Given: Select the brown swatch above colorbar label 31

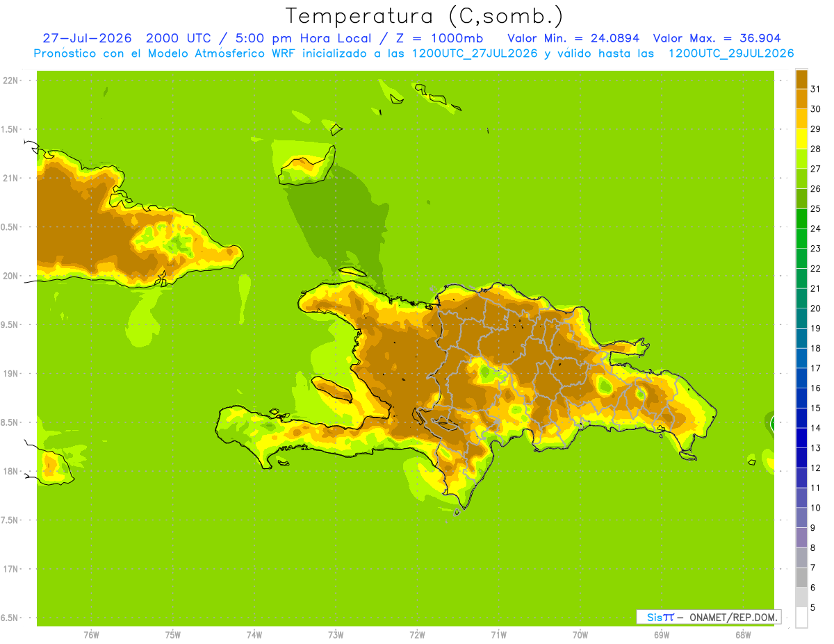Looking at the screenshot, I should tap(801, 79).
